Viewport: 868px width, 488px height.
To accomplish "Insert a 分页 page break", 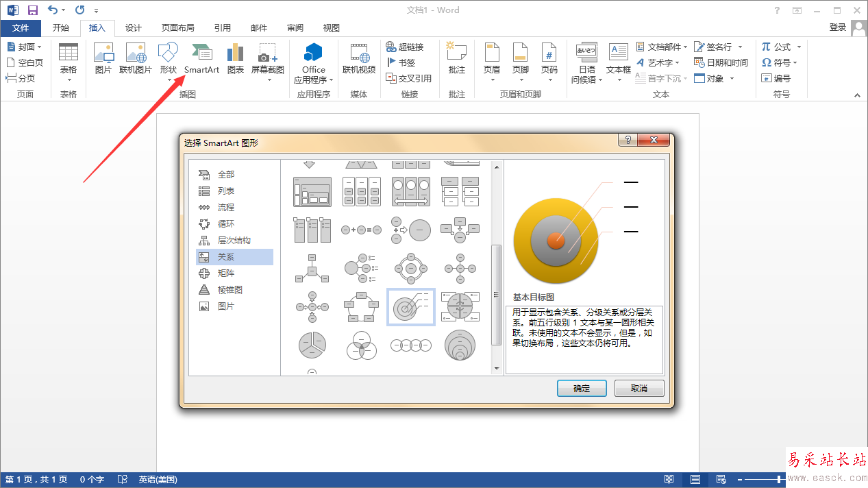I will pyautogui.click(x=21, y=78).
